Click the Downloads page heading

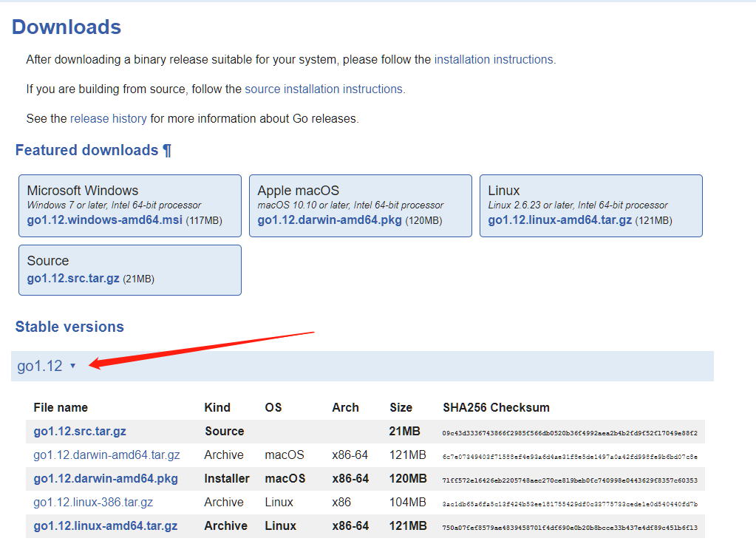67,27
